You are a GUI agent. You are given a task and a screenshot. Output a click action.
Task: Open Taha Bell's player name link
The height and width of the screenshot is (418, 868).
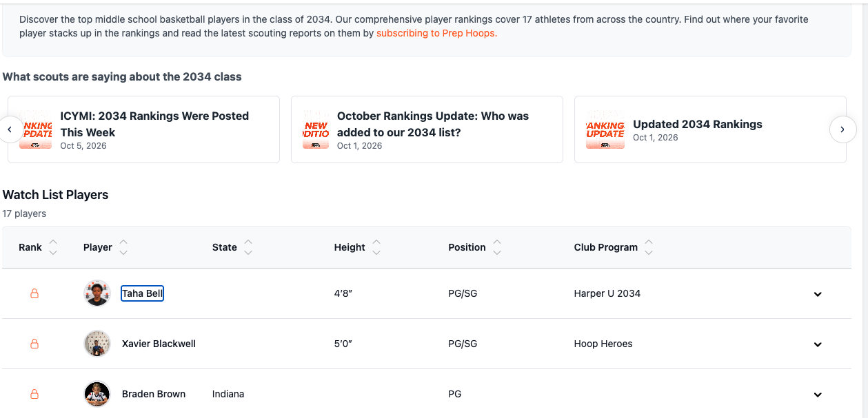(142, 293)
